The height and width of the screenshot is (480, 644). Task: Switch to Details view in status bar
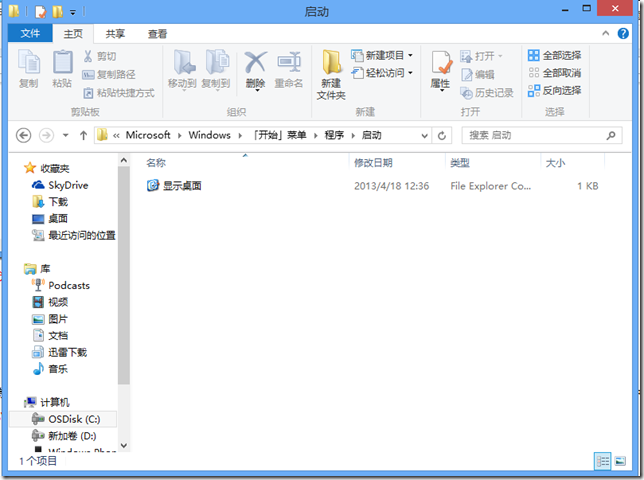pos(603,461)
